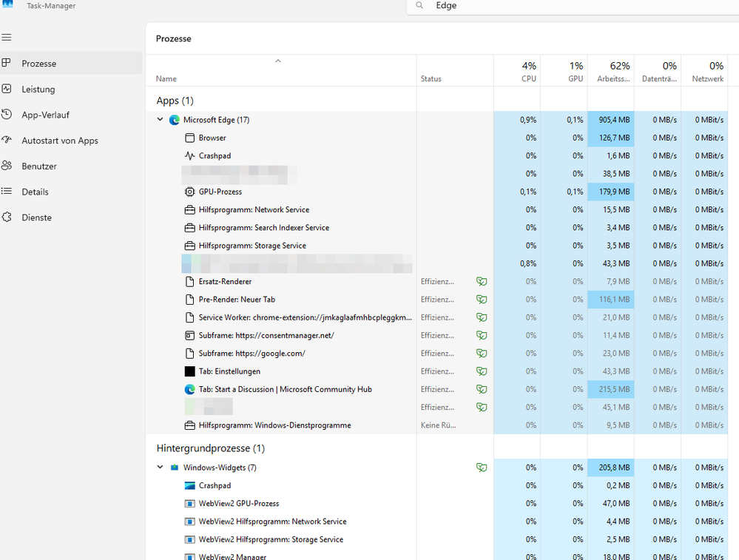Click the Prozesse sidebar icon
The width and height of the screenshot is (739, 560).
7,63
